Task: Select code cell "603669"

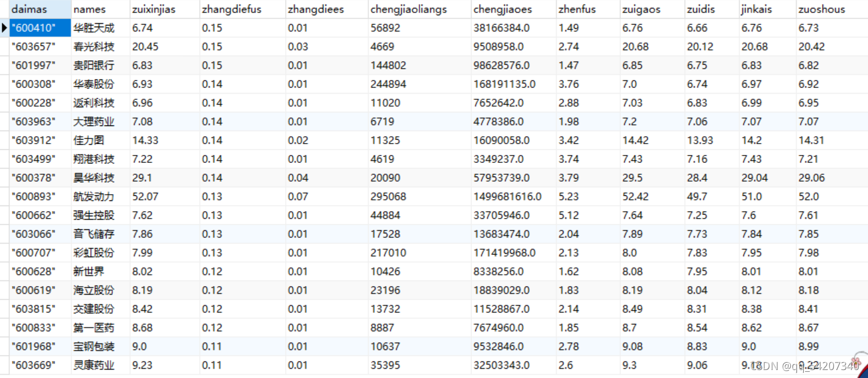Action: pyautogui.click(x=40, y=365)
